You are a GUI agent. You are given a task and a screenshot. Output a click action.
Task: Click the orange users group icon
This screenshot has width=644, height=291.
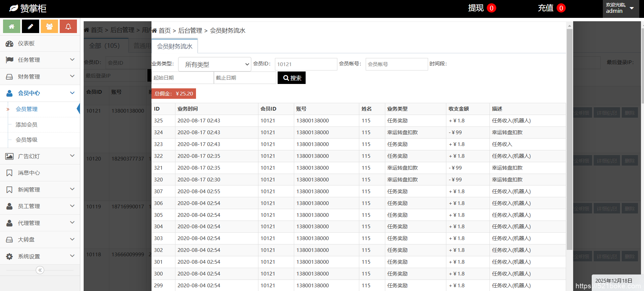(x=49, y=26)
